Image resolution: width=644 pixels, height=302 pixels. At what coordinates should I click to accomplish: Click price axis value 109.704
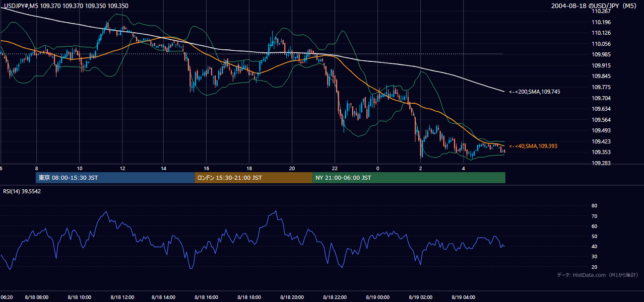click(x=602, y=98)
